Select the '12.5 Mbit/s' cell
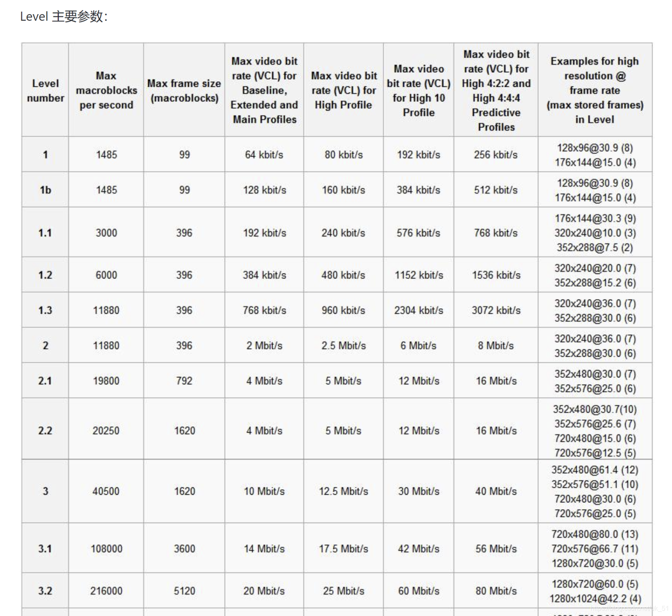 pos(343,491)
